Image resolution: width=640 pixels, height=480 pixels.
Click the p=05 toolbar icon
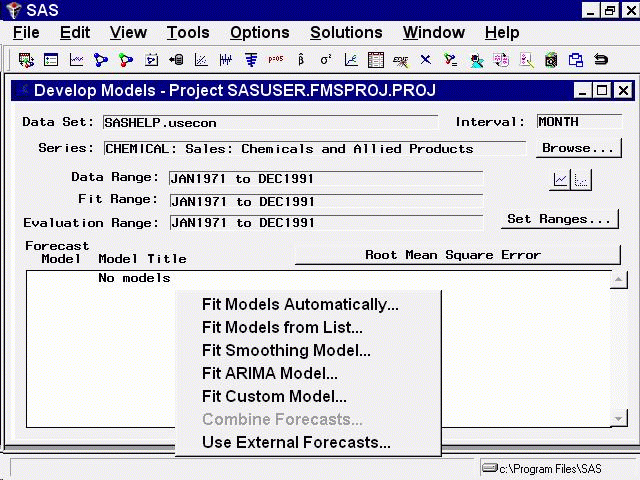tap(276, 60)
